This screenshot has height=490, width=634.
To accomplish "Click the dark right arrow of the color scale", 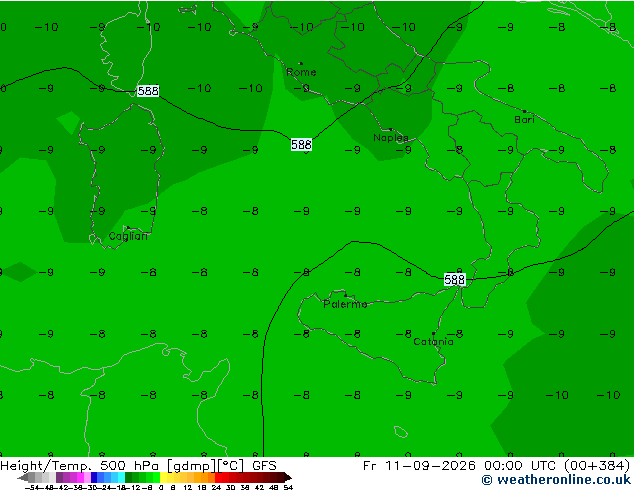I will (288, 477).
